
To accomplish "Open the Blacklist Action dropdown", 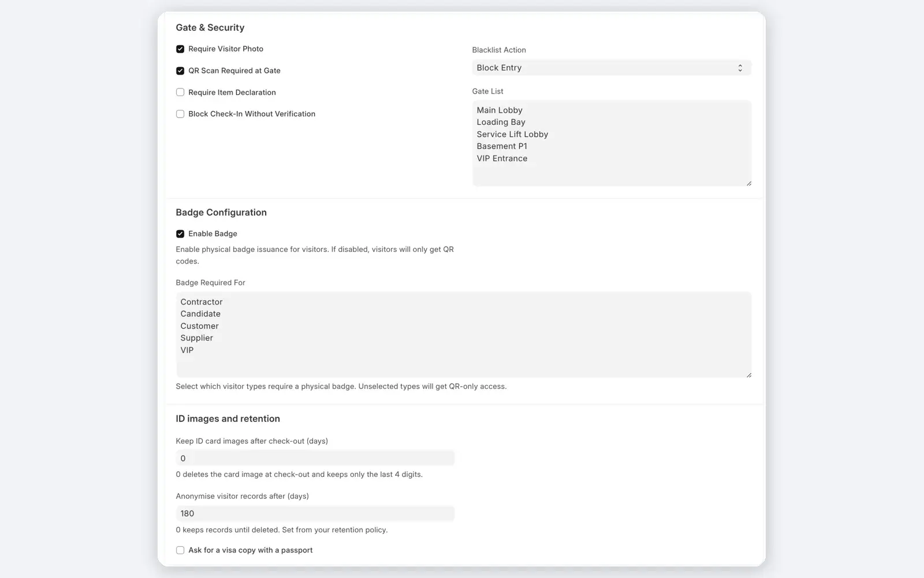I will pos(612,68).
